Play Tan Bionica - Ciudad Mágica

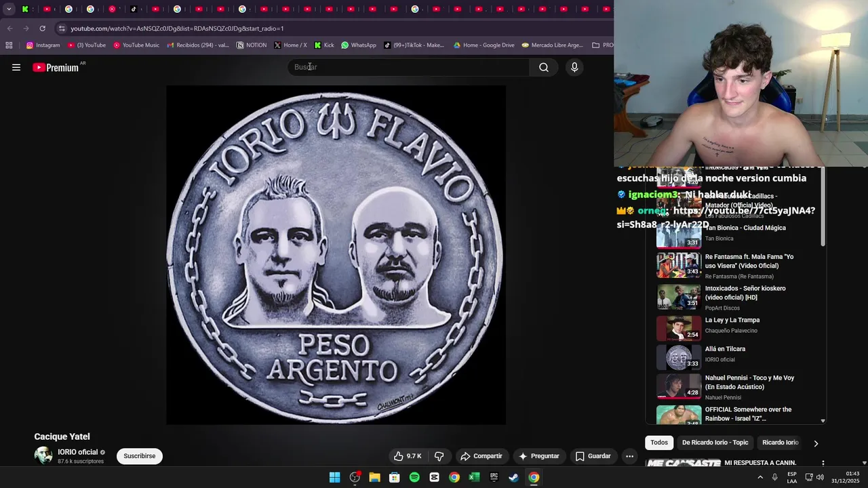pos(745,228)
